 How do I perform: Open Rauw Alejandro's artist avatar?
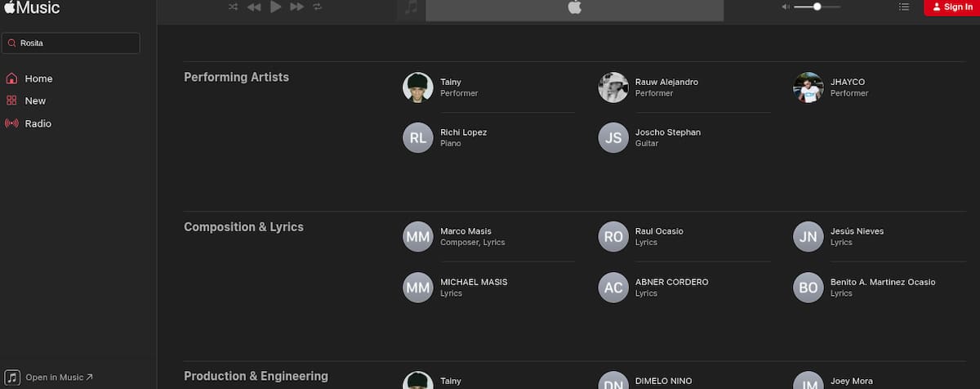(x=612, y=87)
